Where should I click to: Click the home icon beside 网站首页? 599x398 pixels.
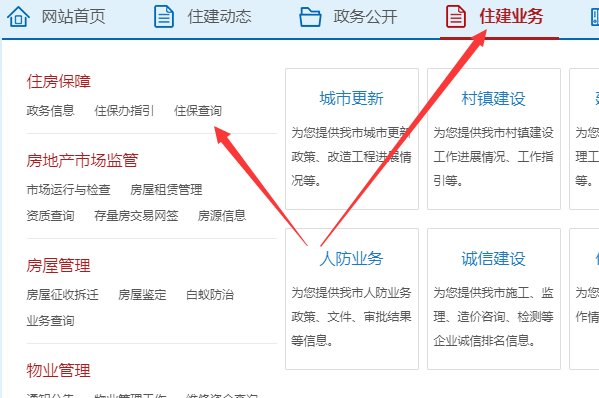click(x=18, y=17)
